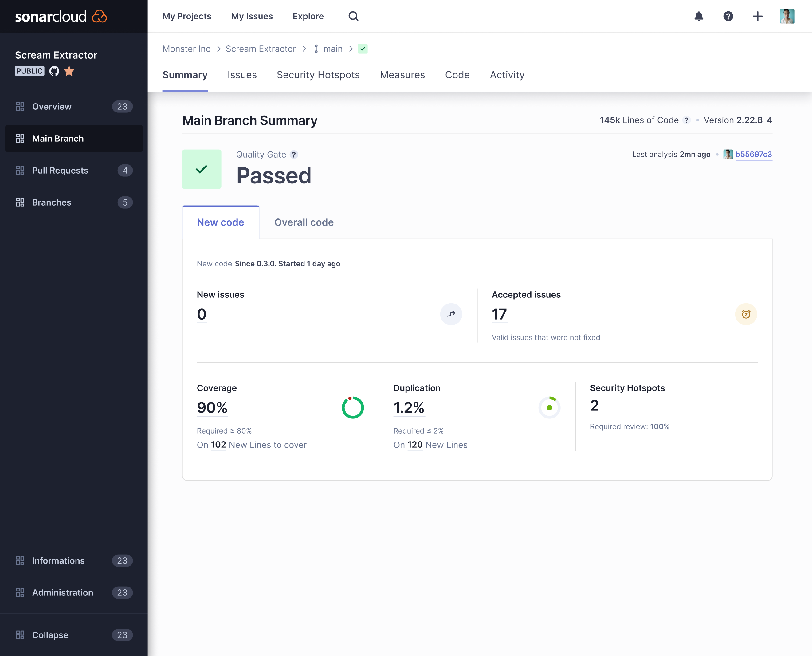Toggle the main branch checkmark status
The image size is (812, 656).
pos(362,48)
